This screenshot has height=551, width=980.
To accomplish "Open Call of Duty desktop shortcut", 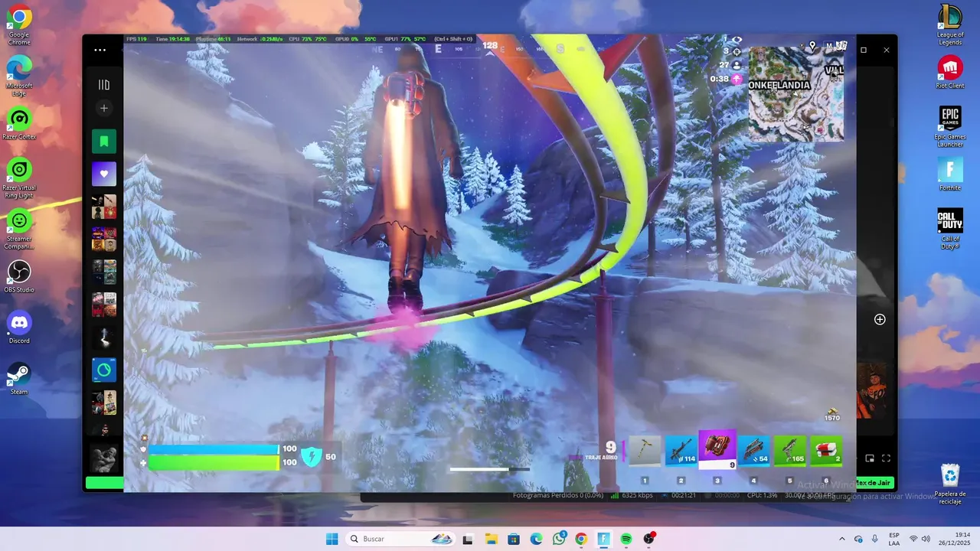I will 950,229.
